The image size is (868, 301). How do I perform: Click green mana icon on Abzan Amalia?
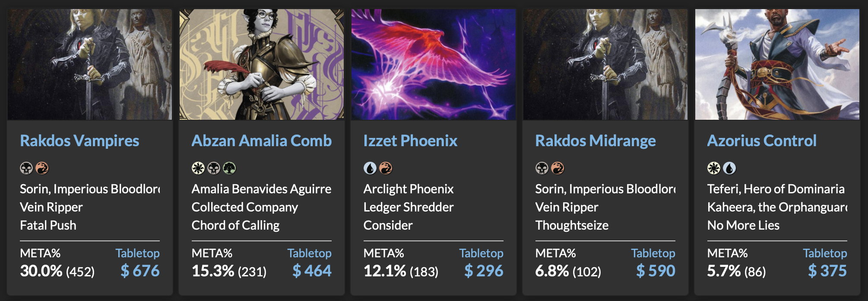click(x=229, y=168)
